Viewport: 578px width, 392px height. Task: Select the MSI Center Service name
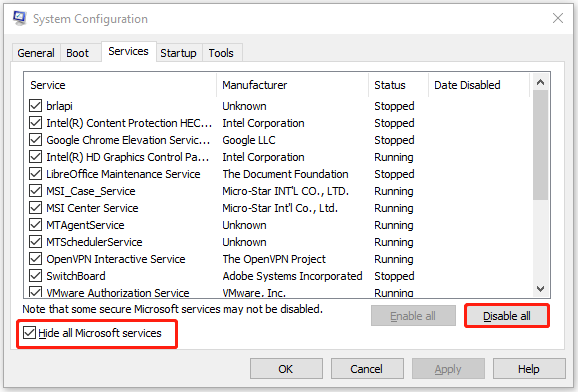click(92, 208)
